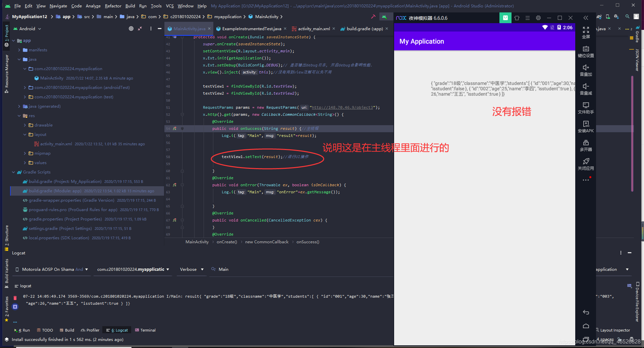This screenshot has height=348, width=644.
Task: Open Android project view dropdown
Action: pos(27,29)
